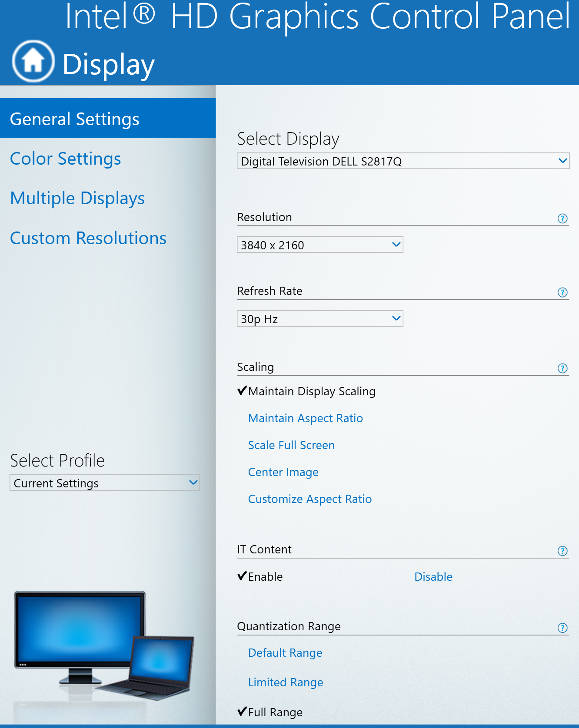Viewport: 579px width, 728px height.
Task: Select Maintain Display Scaling option
Action: click(x=307, y=391)
